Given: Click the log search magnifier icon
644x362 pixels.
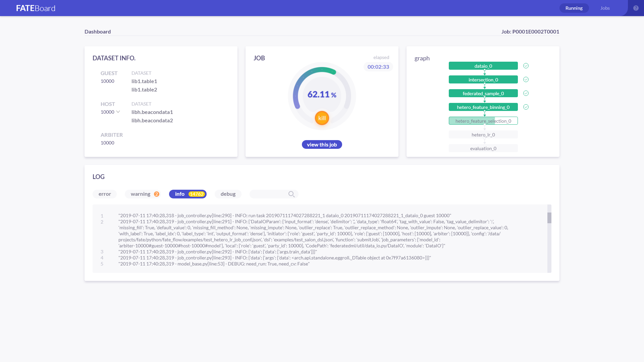Looking at the screenshot, I should pyautogui.click(x=291, y=194).
